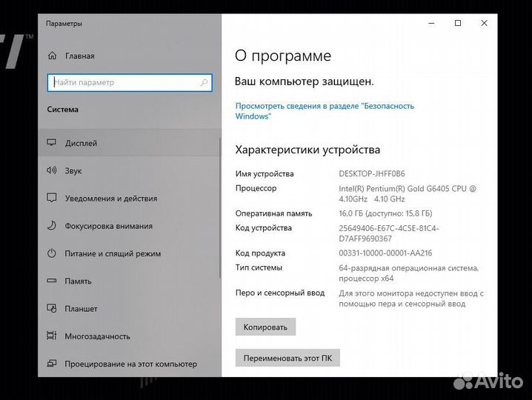532x400 pixels.
Task: Click the Система section header
Action: (x=63, y=109)
